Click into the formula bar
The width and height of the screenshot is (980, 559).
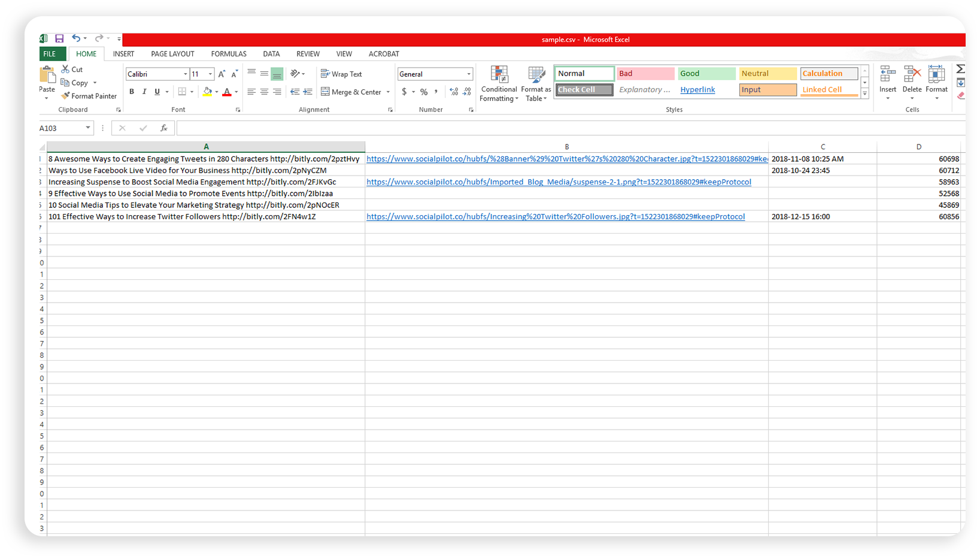(x=571, y=128)
